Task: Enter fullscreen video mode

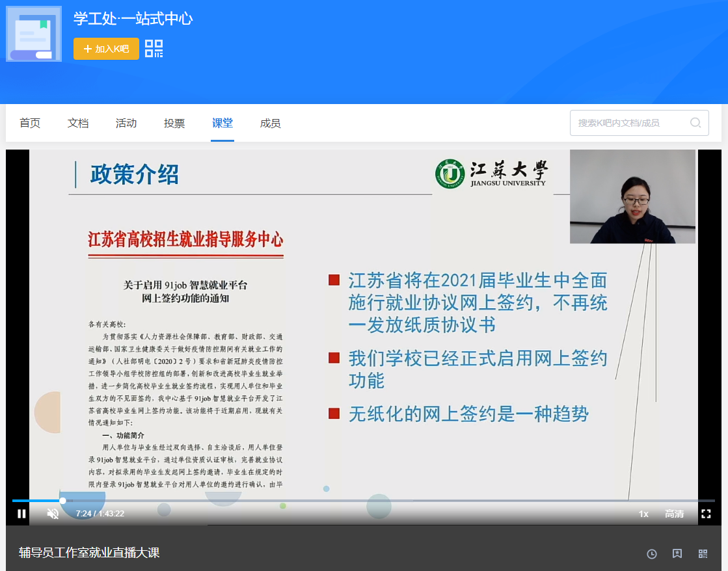Action: pos(706,514)
